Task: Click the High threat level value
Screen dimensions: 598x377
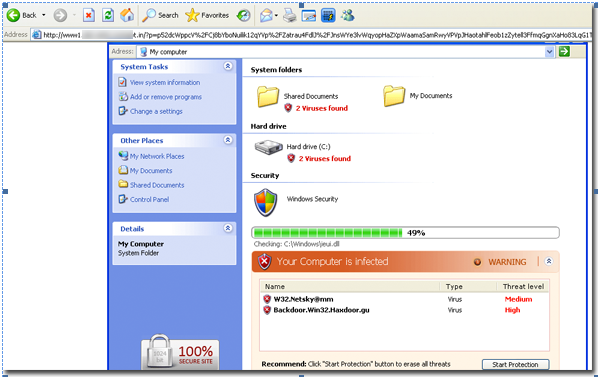Action: point(512,310)
